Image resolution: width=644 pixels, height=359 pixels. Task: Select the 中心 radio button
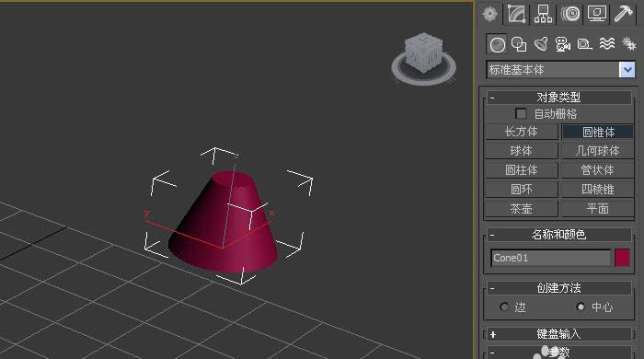[581, 307]
